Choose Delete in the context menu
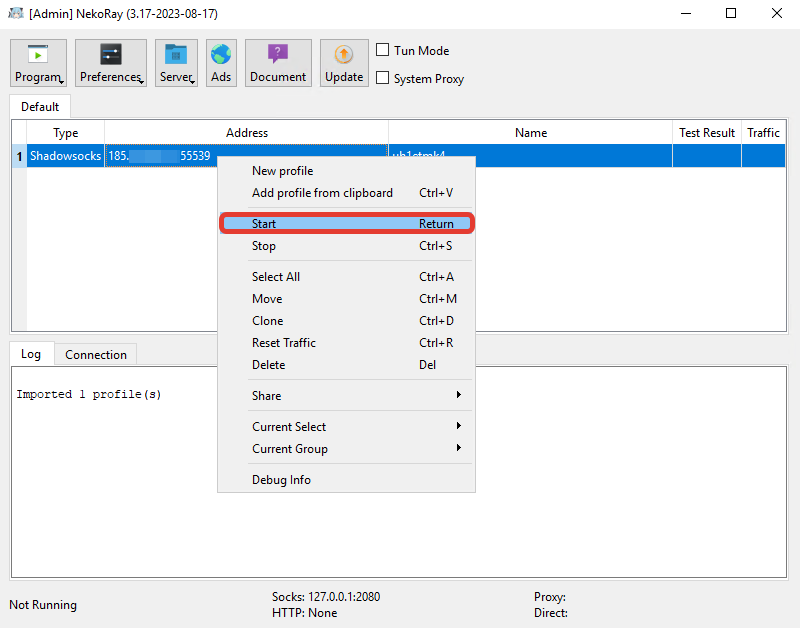Image resolution: width=800 pixels, height=628 pixels. (346, 365)
